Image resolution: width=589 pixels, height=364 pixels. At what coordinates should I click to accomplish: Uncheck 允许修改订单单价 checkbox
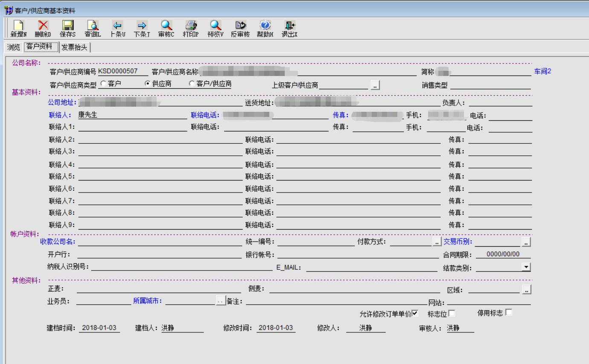coord(415,314)
